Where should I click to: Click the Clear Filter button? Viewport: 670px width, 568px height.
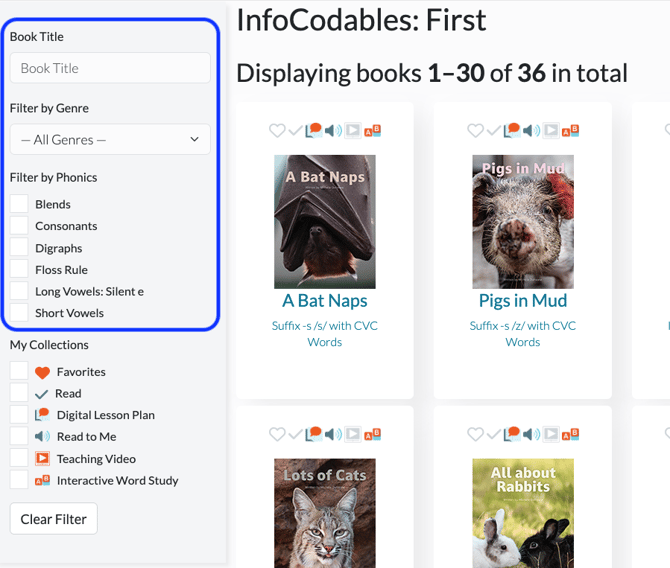(x=54, y=519)
